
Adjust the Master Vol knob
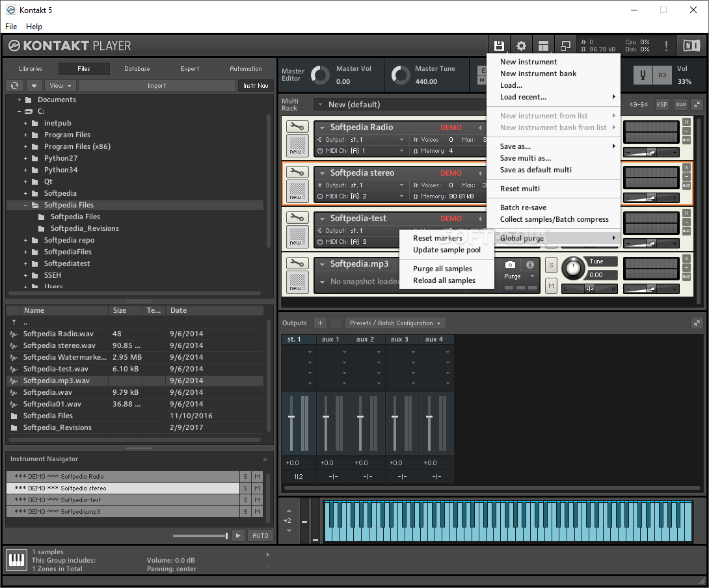click(320, 75)
